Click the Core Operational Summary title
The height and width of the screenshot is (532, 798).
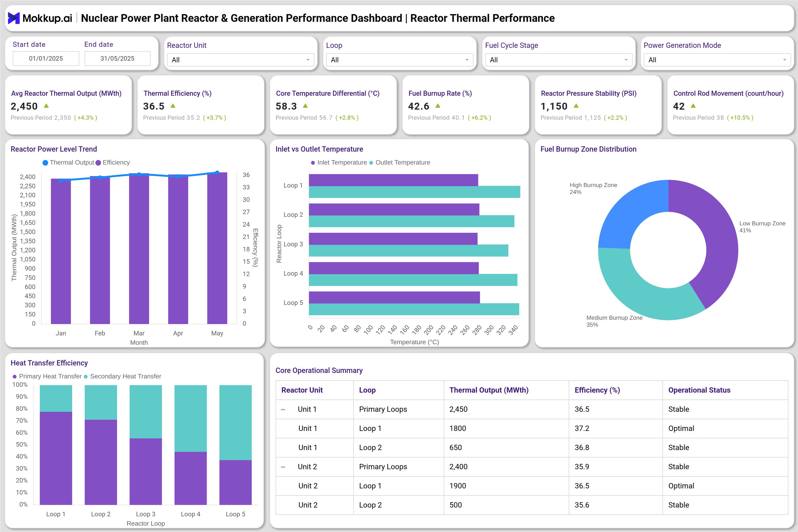coord(319,371)
